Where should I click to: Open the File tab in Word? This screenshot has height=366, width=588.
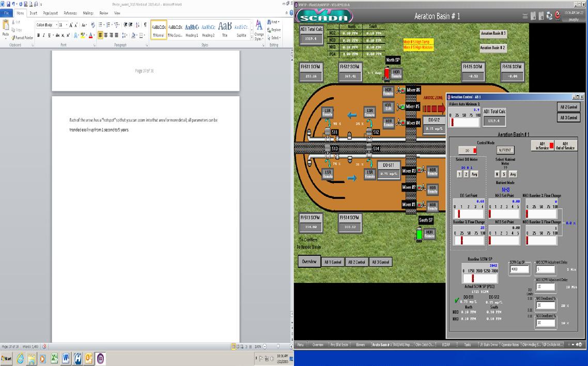[x=6, y=13]
